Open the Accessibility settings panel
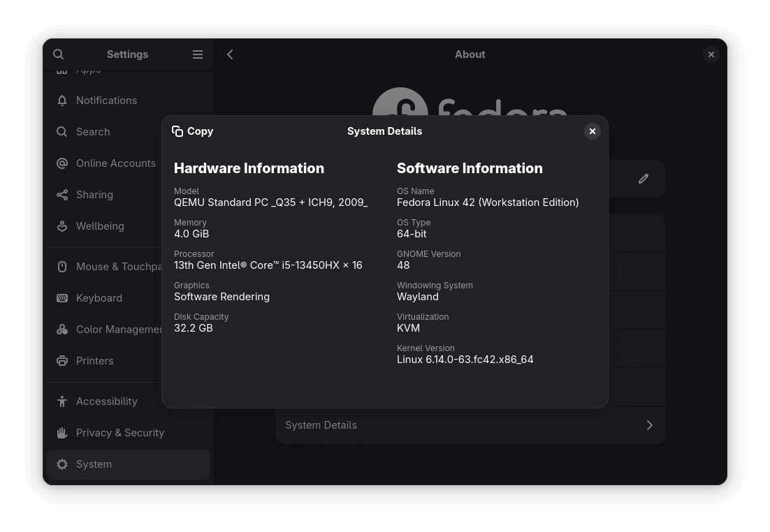This screenshot has height=532, width=770. (106, 401)
